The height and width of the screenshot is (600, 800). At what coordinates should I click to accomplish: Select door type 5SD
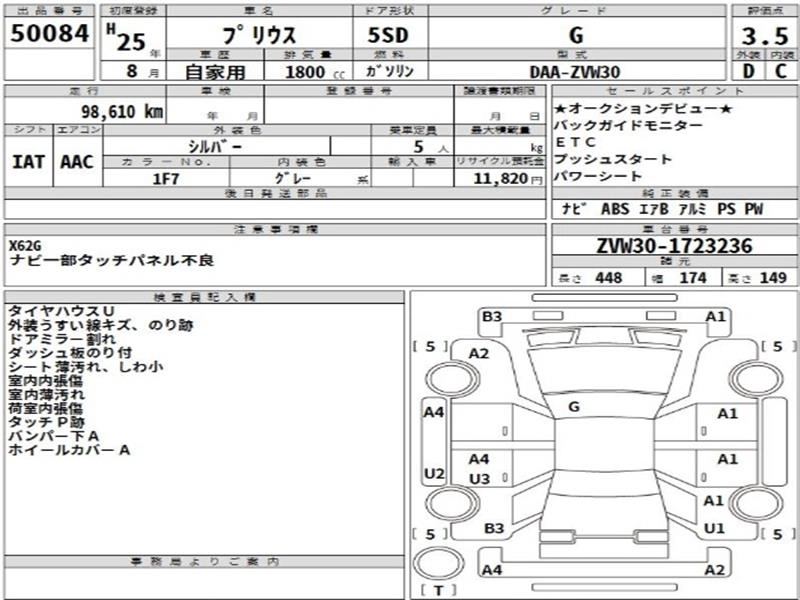[x=388, y=35]
